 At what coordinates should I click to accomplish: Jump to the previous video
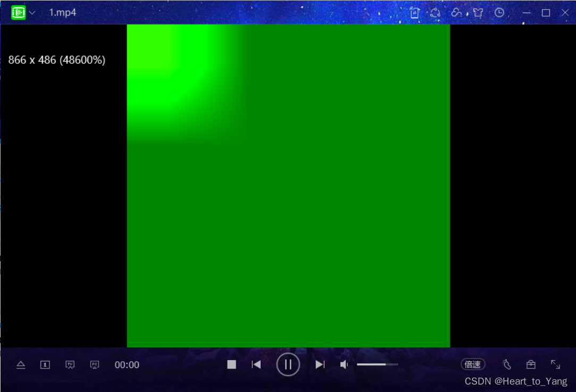tap(256, 364)
